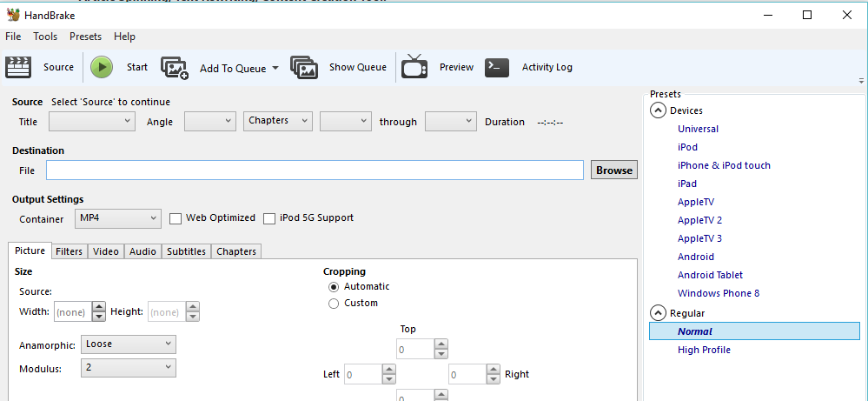The width and height of the screenshot is (868, 401).
Task: Increase Width with the up arrow
Action: pos(98,307)
